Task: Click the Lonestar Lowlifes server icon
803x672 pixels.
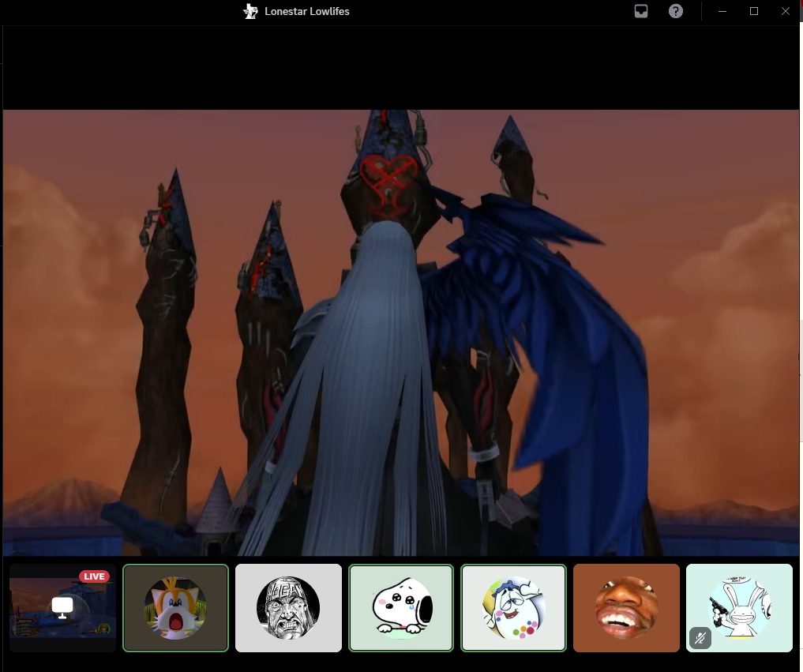Action: [250, 11]
